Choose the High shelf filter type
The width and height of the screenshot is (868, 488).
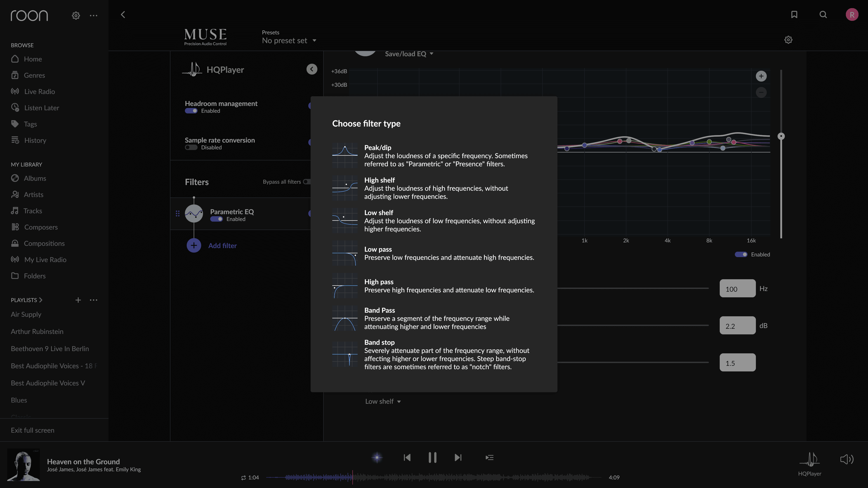(x=434, y=188)
